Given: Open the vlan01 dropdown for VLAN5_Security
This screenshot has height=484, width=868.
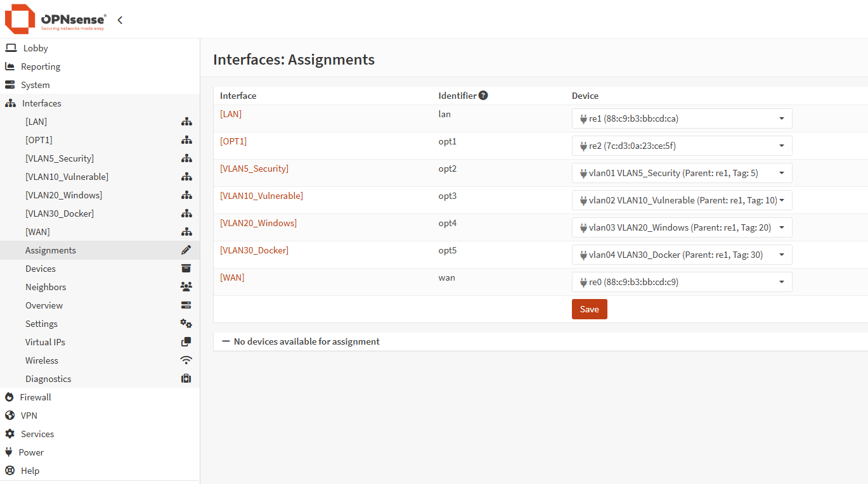Looking at the screenshot, I should (782, 172).
